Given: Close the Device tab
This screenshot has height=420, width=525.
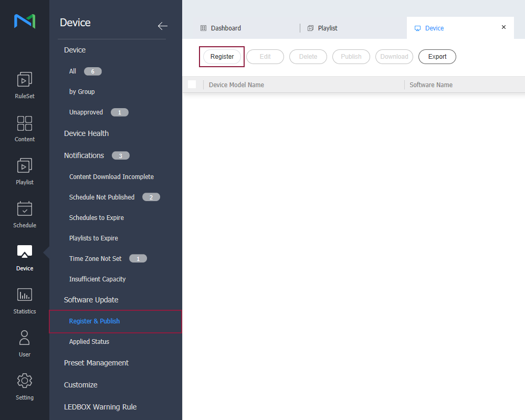Looking at the screenshot, I should tap(503, 27).
